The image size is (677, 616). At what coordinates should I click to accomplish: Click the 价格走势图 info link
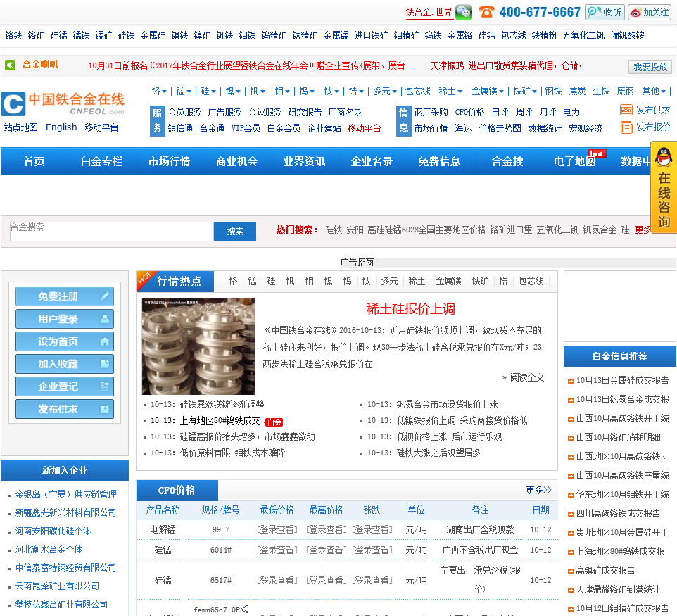pos(500,128)
